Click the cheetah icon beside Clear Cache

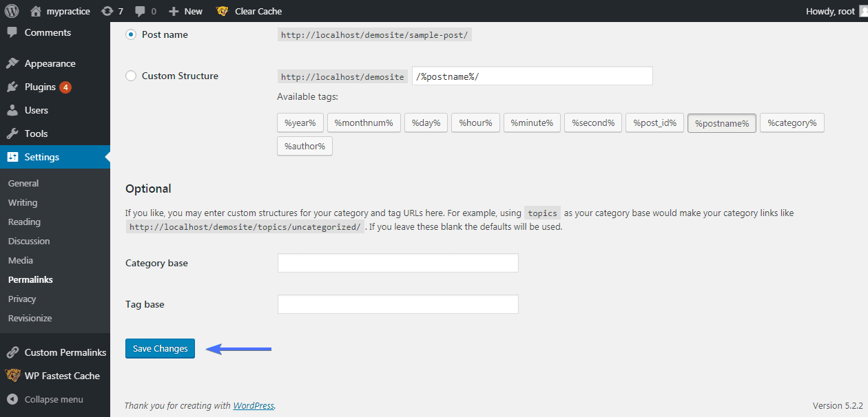[223, 11]
